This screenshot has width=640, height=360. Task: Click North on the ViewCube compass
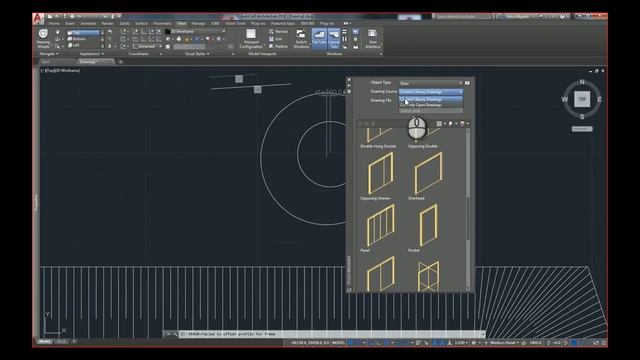[582, 82]
